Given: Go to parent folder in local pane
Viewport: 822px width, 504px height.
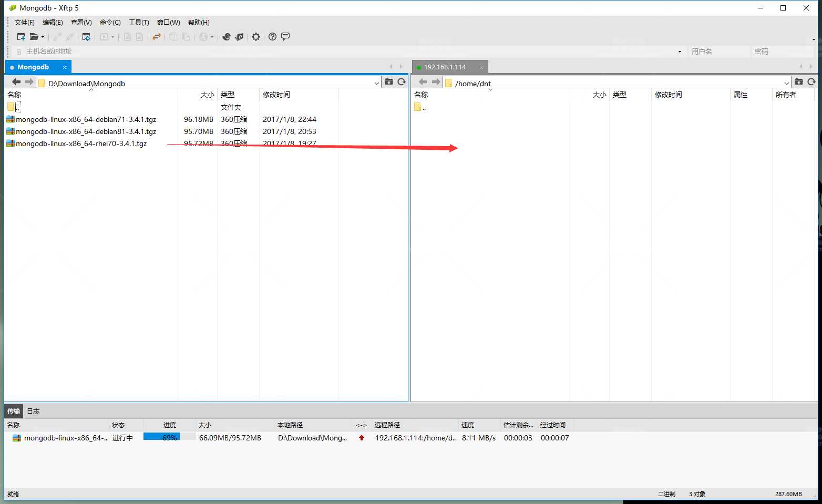Looking at the screenshot, I should coord(389,82).
